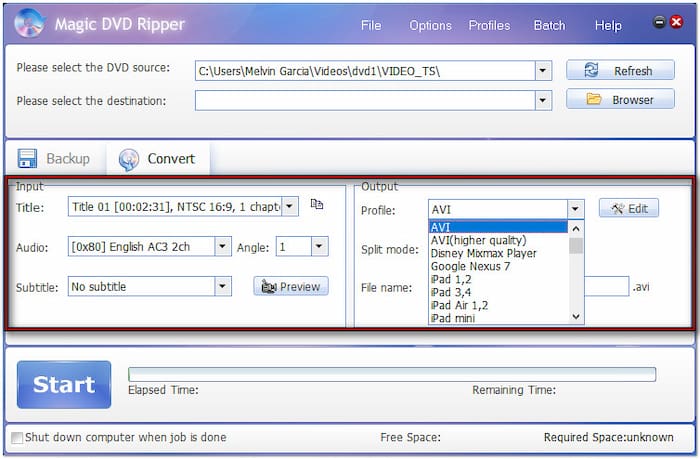Click the copy icon beside Title dropdown

(x=317, y=204)
